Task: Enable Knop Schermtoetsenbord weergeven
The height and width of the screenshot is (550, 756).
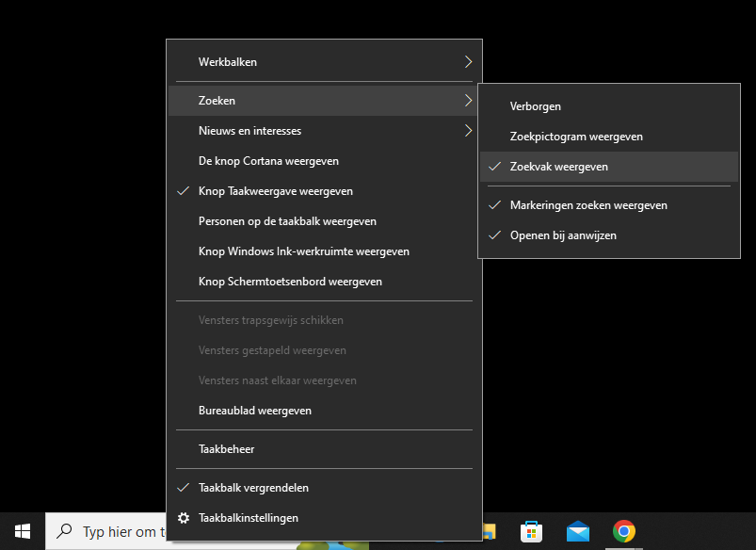Action: click(x=324, y=282)
